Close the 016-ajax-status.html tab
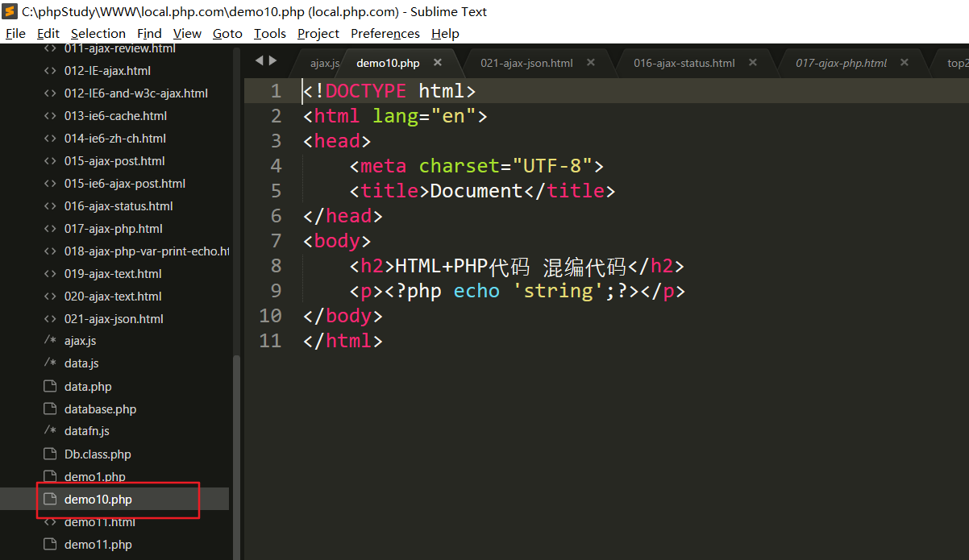Screen dimensions: 969x560 tap(753, 63)
